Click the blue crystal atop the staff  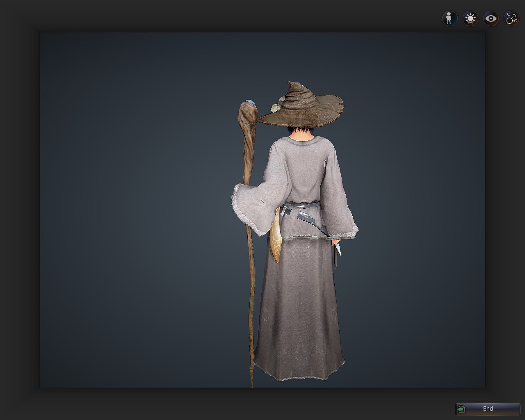point(249,101)
